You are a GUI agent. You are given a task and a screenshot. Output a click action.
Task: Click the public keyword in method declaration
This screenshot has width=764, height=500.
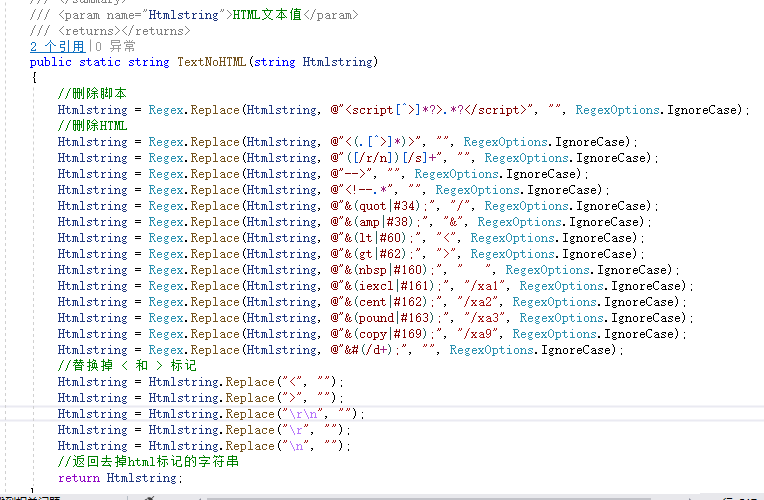pyautogui.click(x=51, y=62)
